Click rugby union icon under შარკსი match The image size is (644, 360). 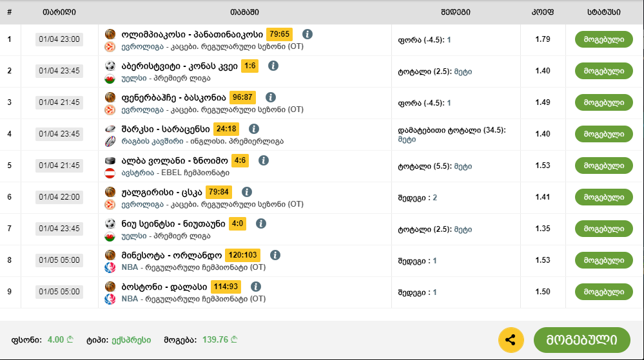click(110, 142)
